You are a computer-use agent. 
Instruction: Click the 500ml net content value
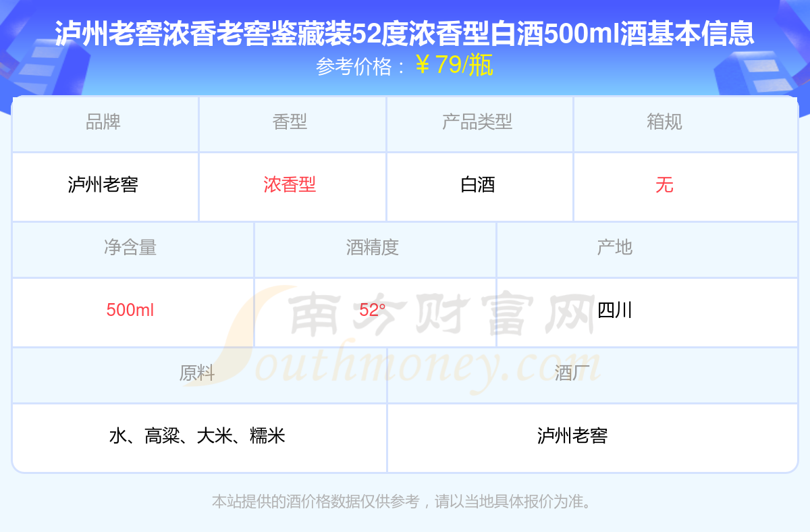tap(130, 311)
